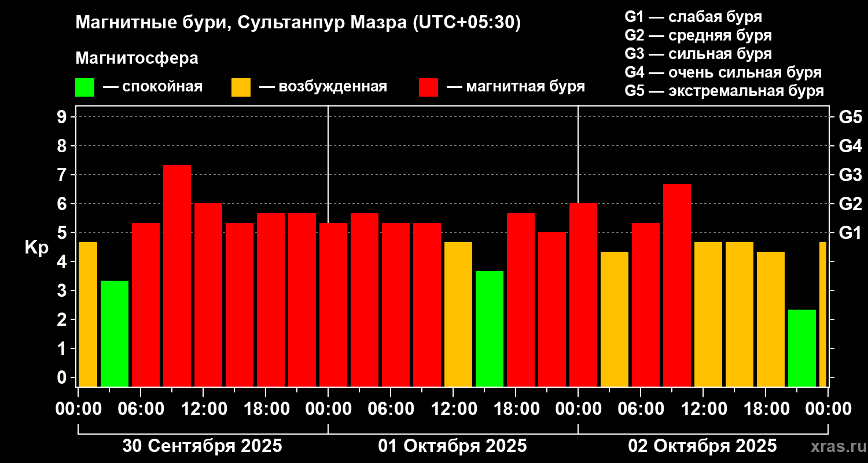868x463 pixels.
Task: Click the 'G2 — средняя буря' description
Action: (x=698, y=35)
